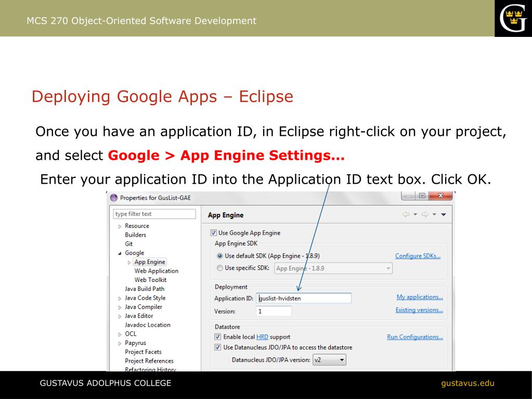Select Java Build Path in the tree
This screenshot has width=532, height=399.
coord(145,289)
